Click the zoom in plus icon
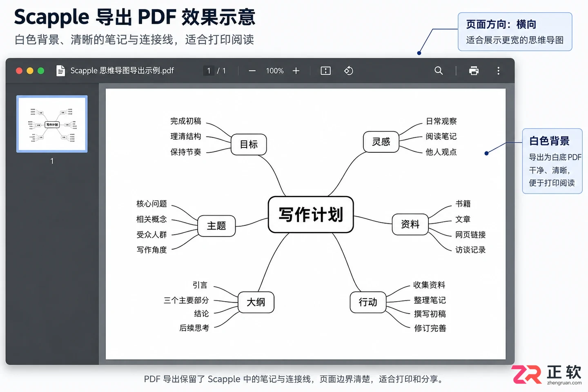The image size is (588, 392). 296,71
